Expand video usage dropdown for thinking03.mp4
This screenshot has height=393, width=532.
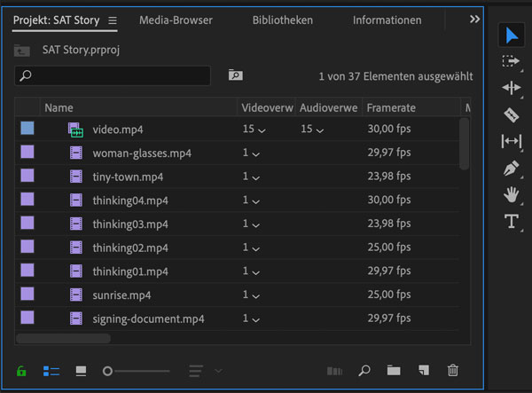[256, 225]
